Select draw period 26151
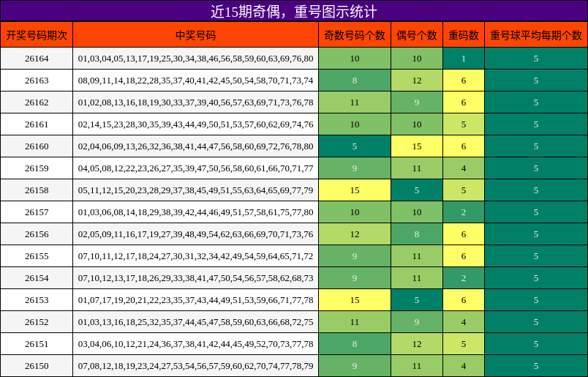 coord(37,344)
